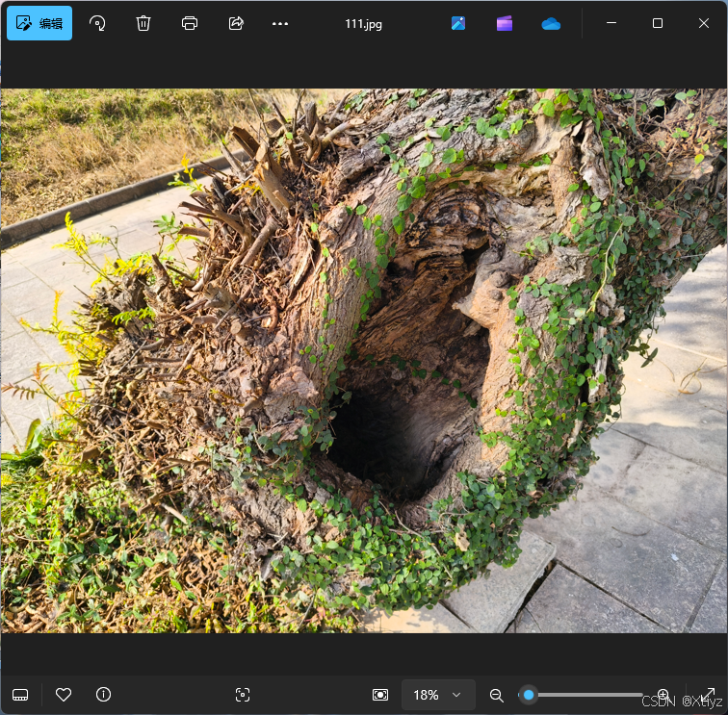Start visual search scan icon
The width and height of the screenshot is (728, 715).
tap(243, 695)
